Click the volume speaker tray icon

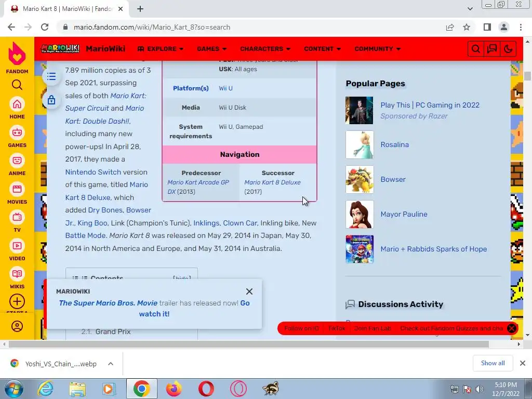click(x=479, y=389)
